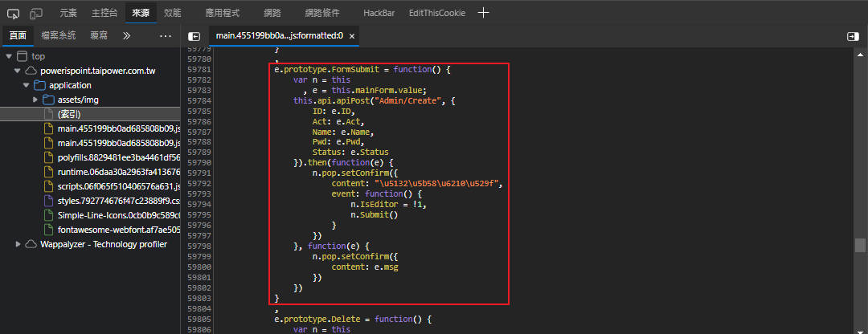The image size is (868, 334).
Task: Set breakpoint on line number 59805
Action: [199, 319]
